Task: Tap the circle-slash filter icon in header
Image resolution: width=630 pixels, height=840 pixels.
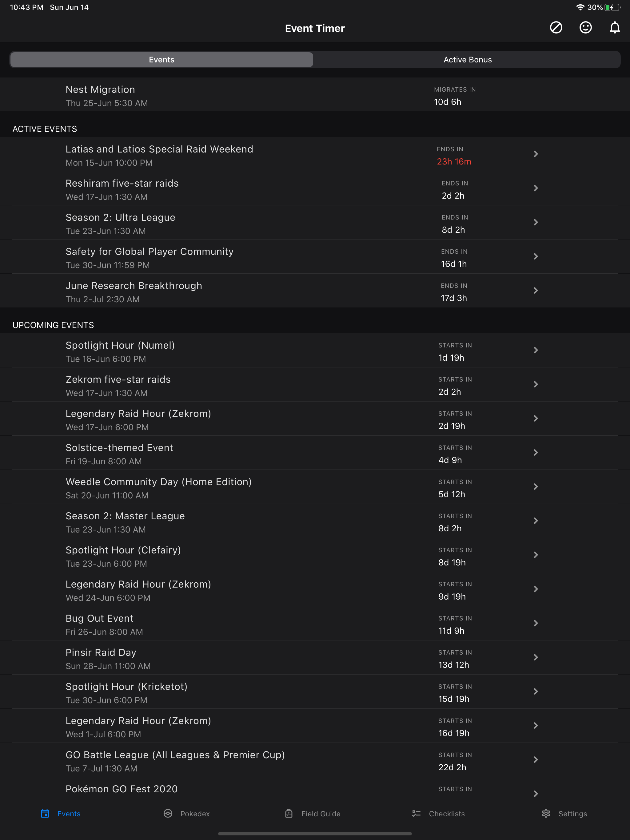Action: [x=556, y=28]
